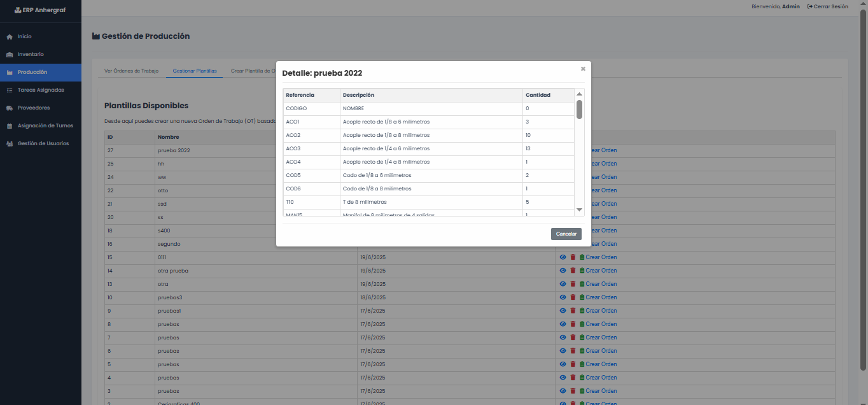This screenshot has height=405, width=868.
Task: Click the modal table's scroll up arrow
Action: pyautogui.click(x=579, y=94)
